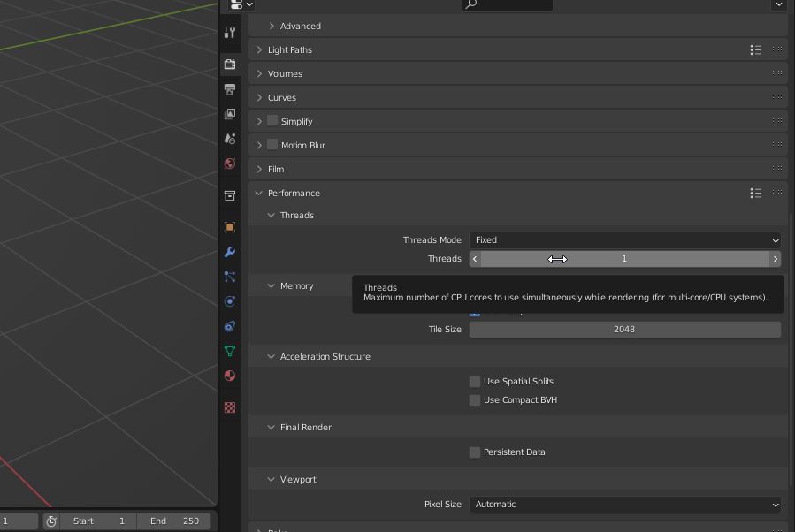Screen dimensions: 795x532
Task: Open the Object properties tab
Action: click(230, 227)
